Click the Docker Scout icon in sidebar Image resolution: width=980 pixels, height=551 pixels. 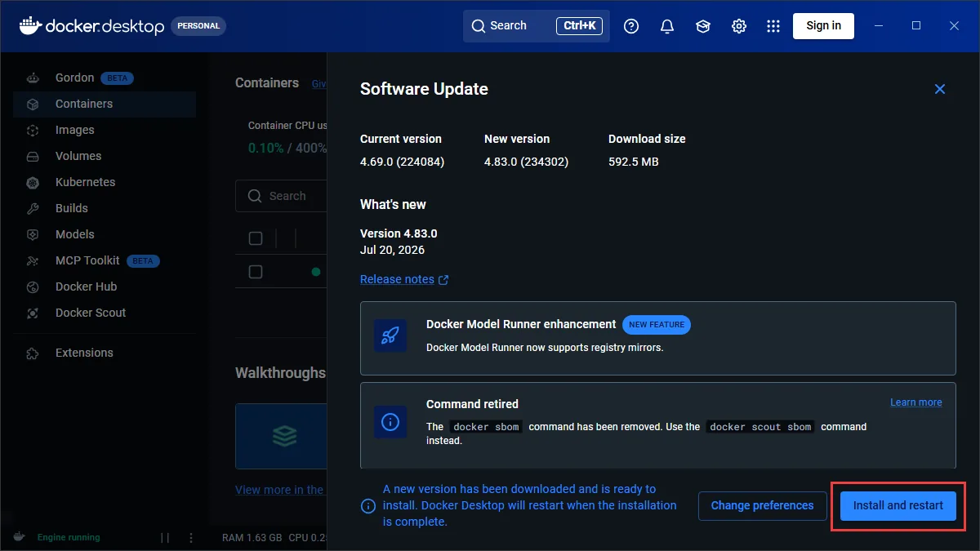click(x=33, y=313)
